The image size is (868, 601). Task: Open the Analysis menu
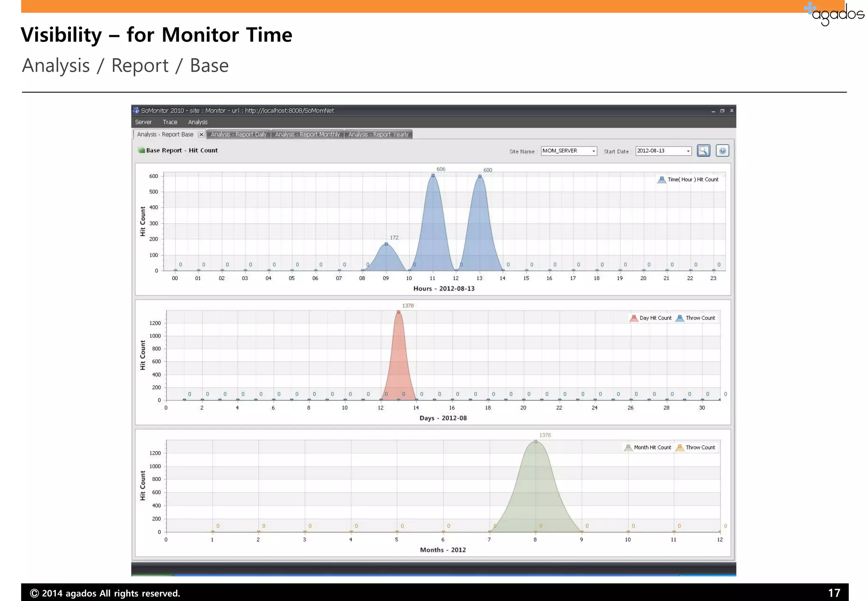pyautogui.click(x=198, y=122)
